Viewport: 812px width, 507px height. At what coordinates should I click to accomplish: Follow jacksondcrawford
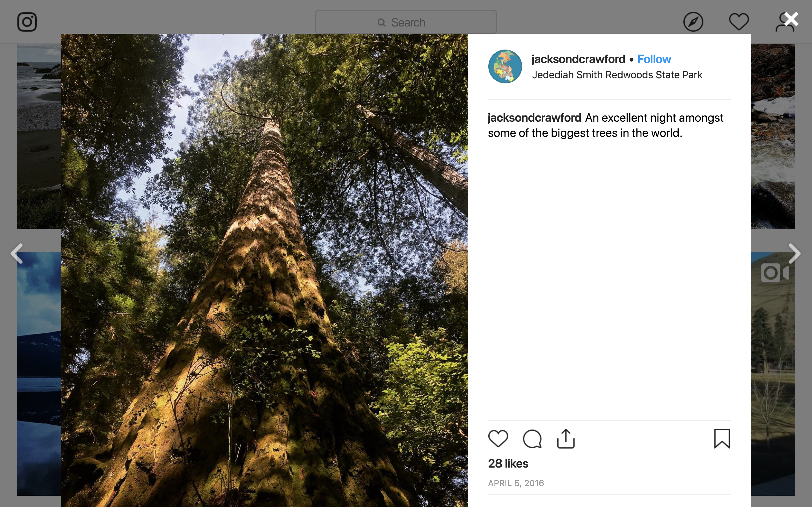654,59
